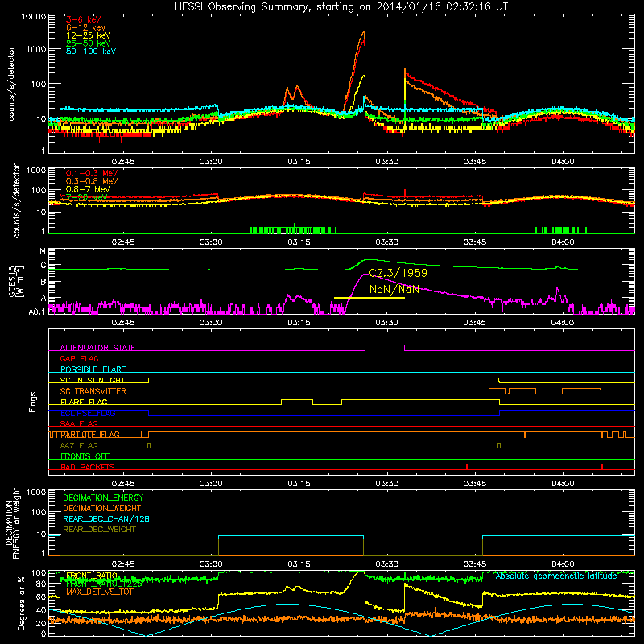Select the DECIMATION_ENERGY legend label
This screenshot has height=644, width=644.
pos(103,497)
